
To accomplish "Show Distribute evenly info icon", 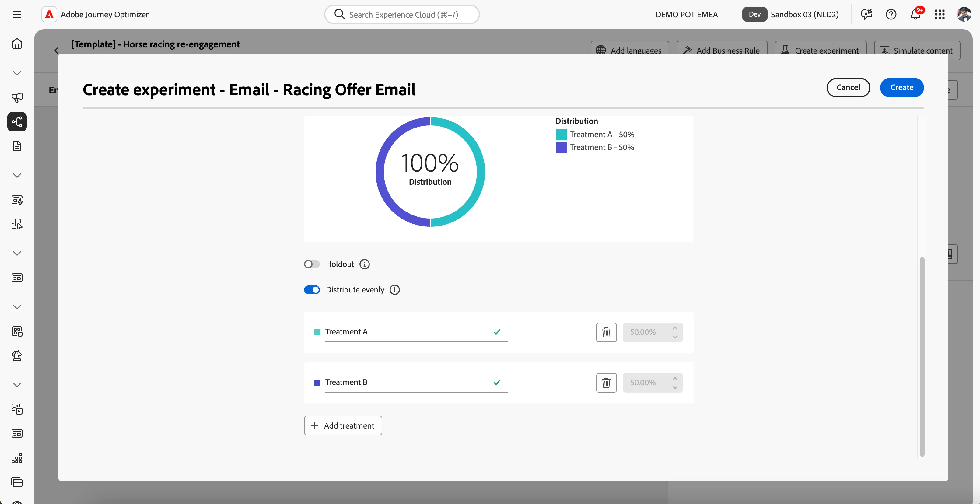I will click(x=394, y=290).
